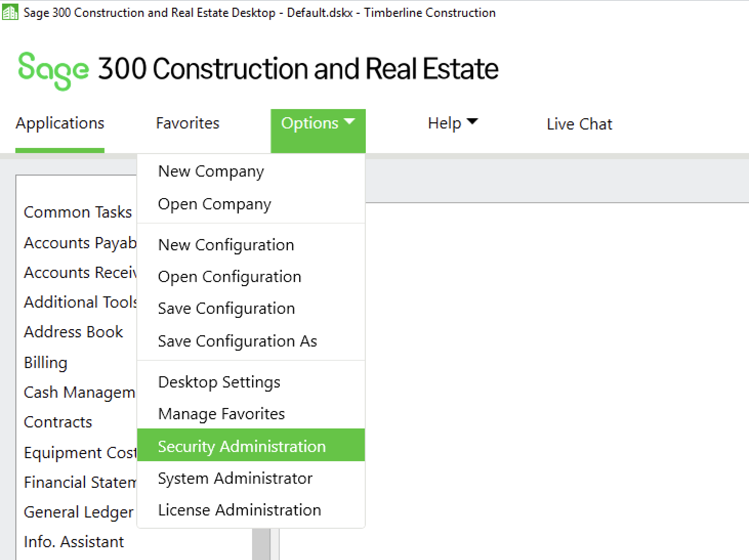Select Manage Favorites entry
Screen dimensions: 749x560
tap(251, 414)
